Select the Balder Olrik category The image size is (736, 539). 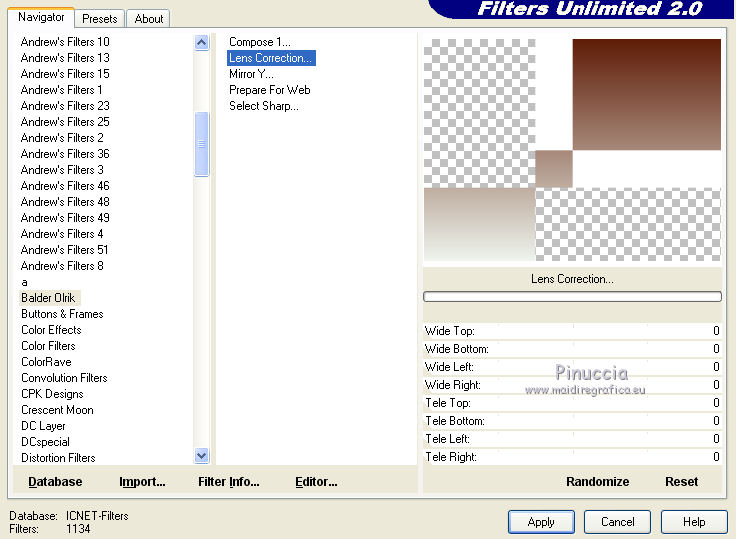pyautogui.click(x=48, y=298)
